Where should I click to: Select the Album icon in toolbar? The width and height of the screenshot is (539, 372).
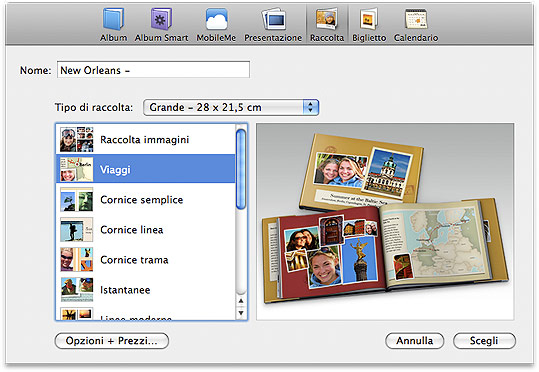point(113,19)
